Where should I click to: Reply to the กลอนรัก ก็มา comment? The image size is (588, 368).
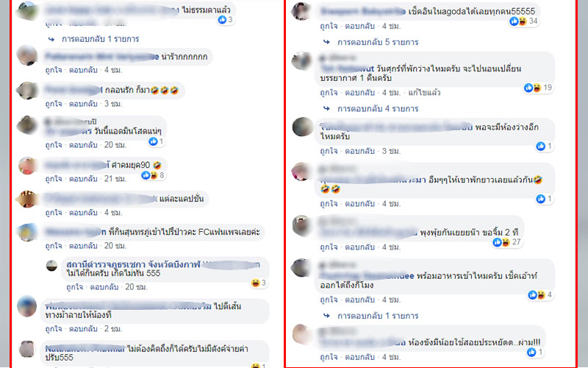(x=83, y=104)
